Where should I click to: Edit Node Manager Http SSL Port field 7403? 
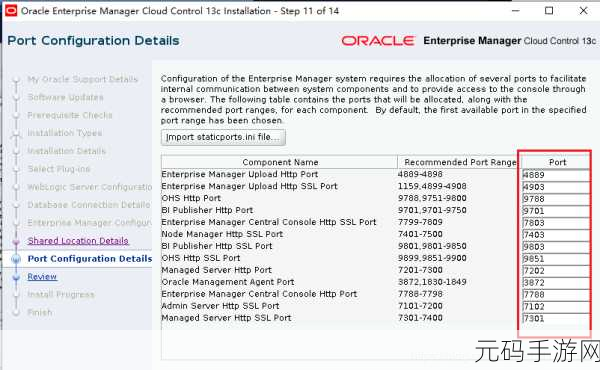[556, 235]
